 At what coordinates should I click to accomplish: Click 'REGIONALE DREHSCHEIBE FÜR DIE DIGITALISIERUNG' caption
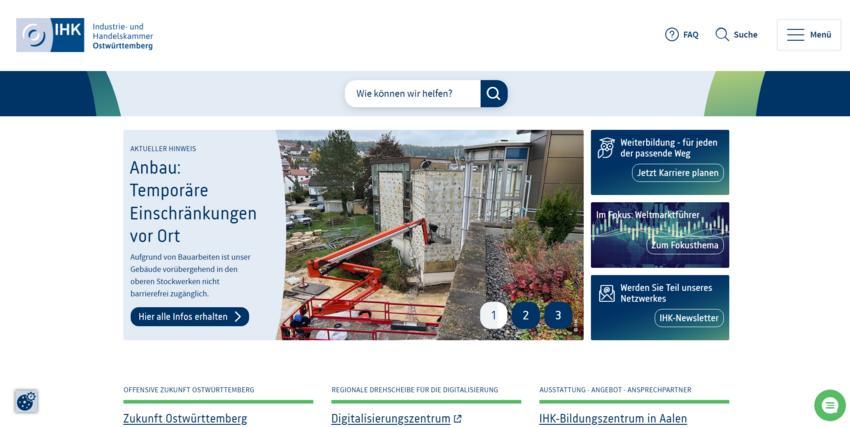click(x=415, y=390)
